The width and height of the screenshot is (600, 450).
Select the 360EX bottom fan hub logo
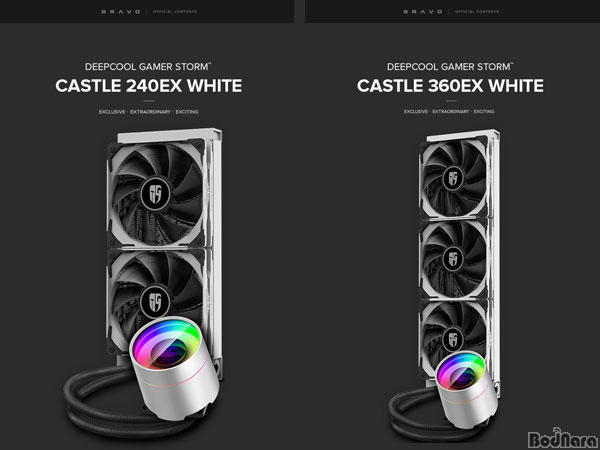pos(453,339)
